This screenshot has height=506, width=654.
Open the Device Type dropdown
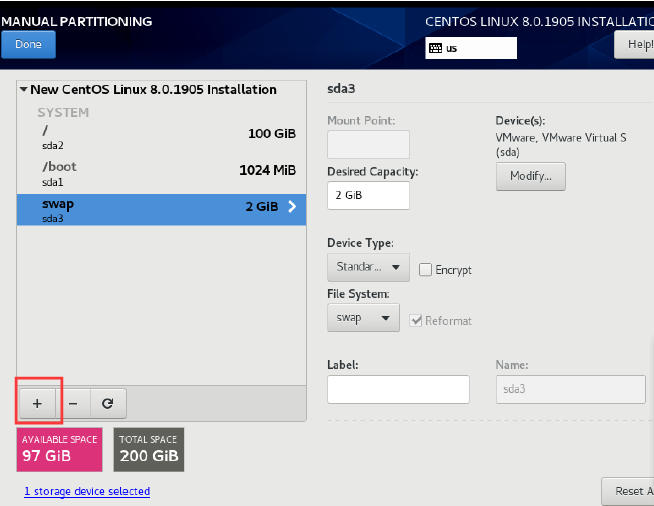coord(368,267)
